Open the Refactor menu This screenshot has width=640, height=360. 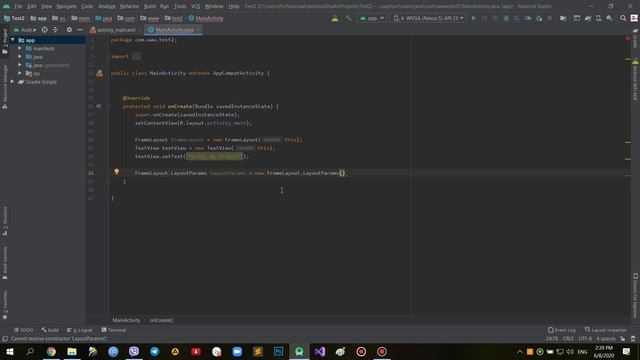click(129, 6)
